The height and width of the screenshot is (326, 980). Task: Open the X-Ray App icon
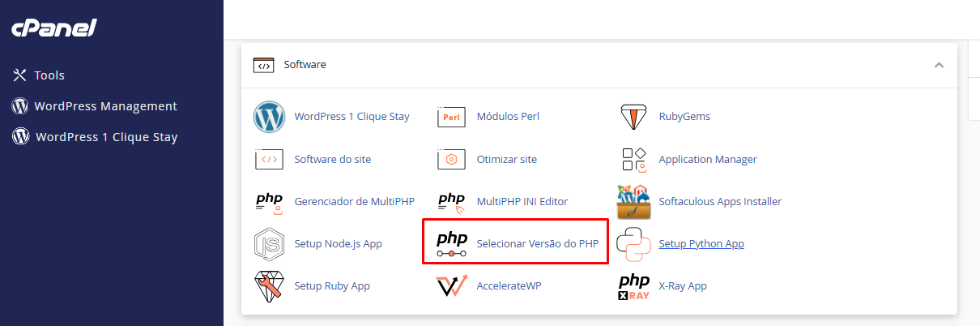[633, 286]
